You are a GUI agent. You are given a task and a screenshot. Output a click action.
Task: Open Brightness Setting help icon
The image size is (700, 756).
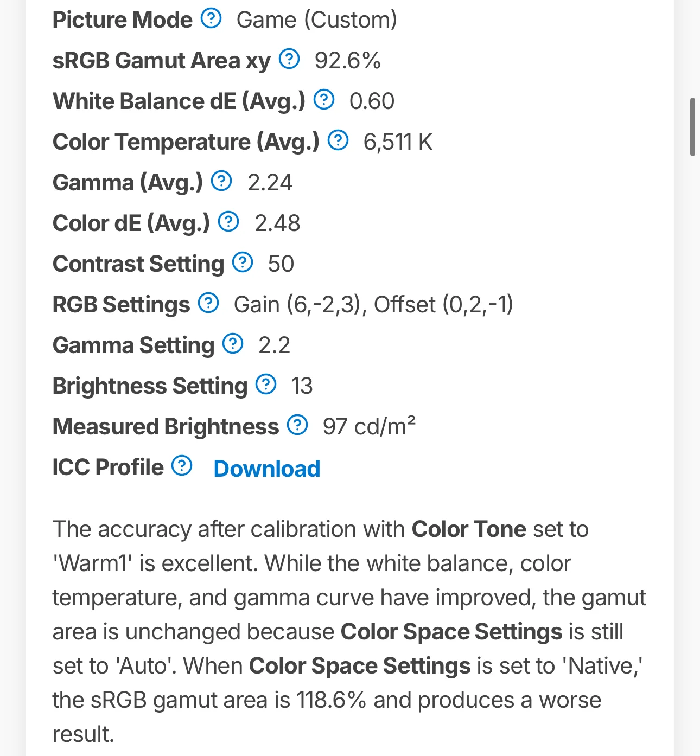pyautogui.click(x=266, y=385)
